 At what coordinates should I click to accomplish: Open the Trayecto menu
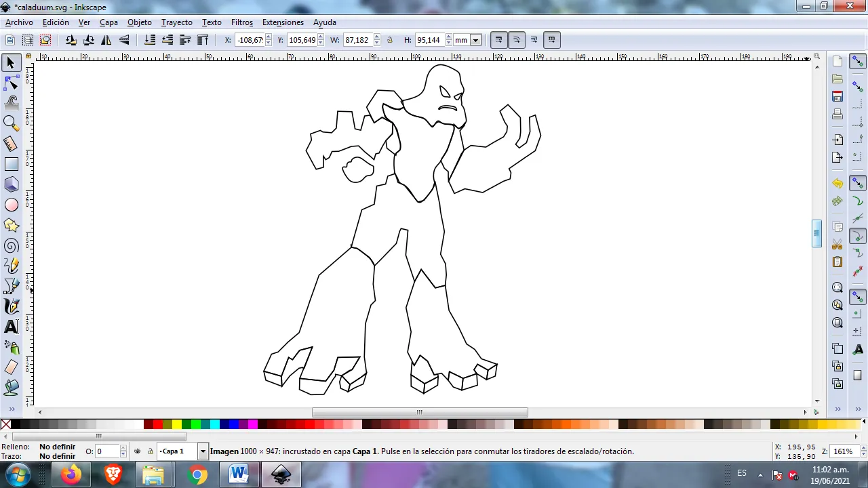coord(176,22)
